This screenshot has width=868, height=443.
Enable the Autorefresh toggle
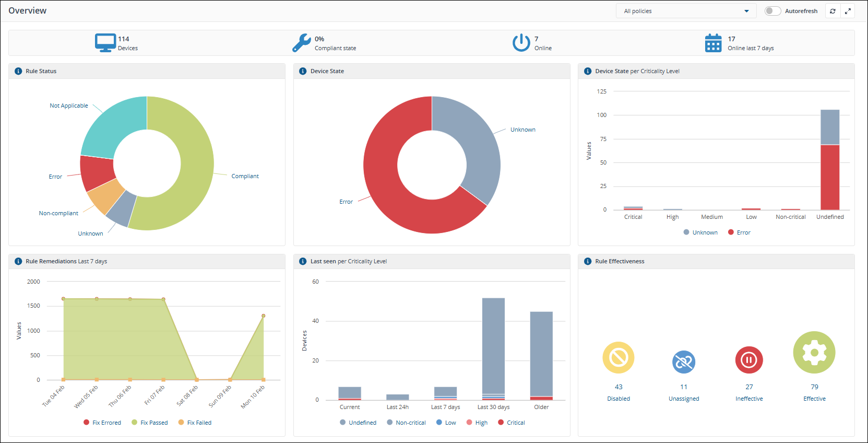point(772,11)
